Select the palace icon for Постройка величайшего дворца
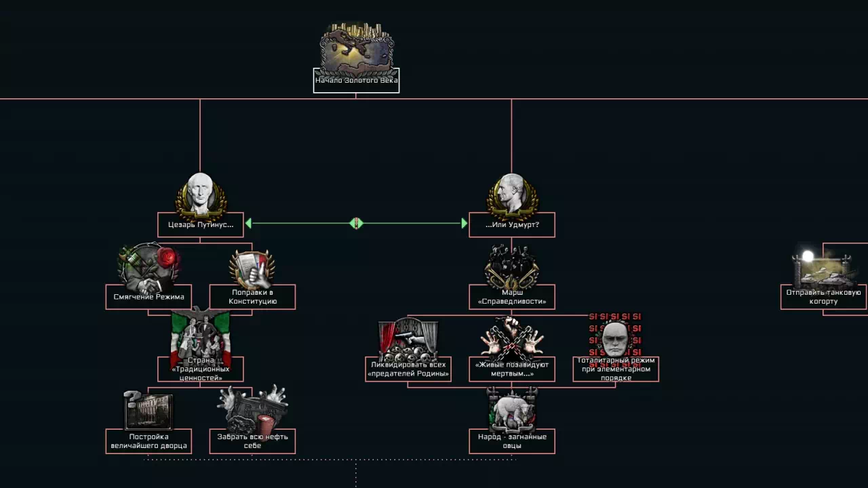 149,411
